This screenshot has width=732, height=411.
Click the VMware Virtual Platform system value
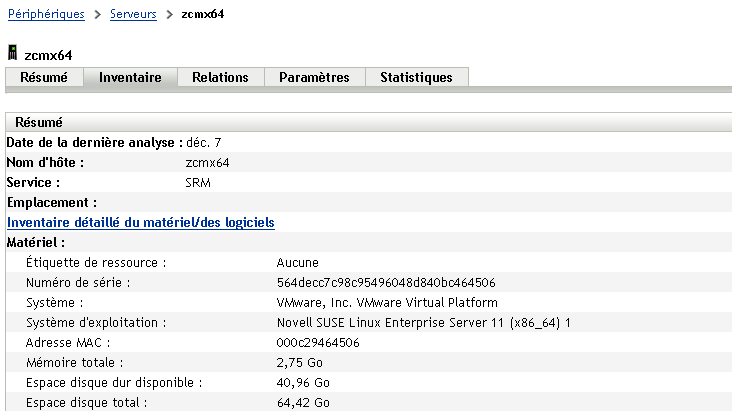coord(386,302)
